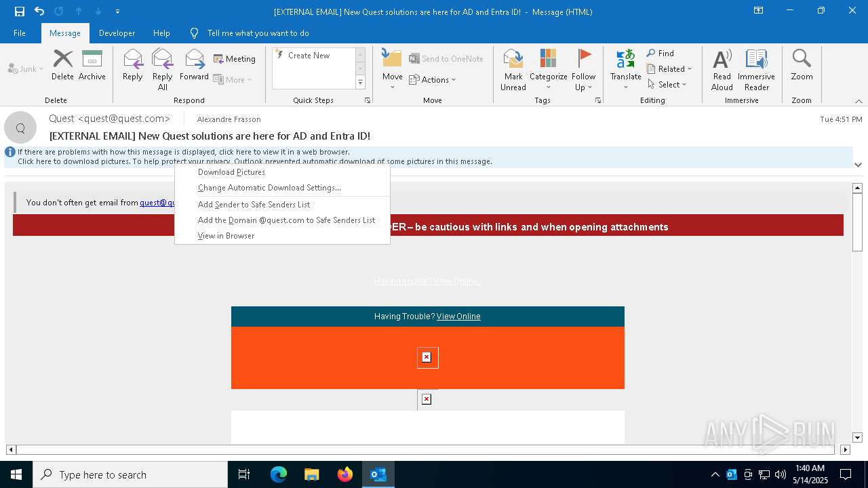This screenshot has height=488, width=868.
Task: Click the blocked image placeholder in orange banner
Action: point(427,357)
